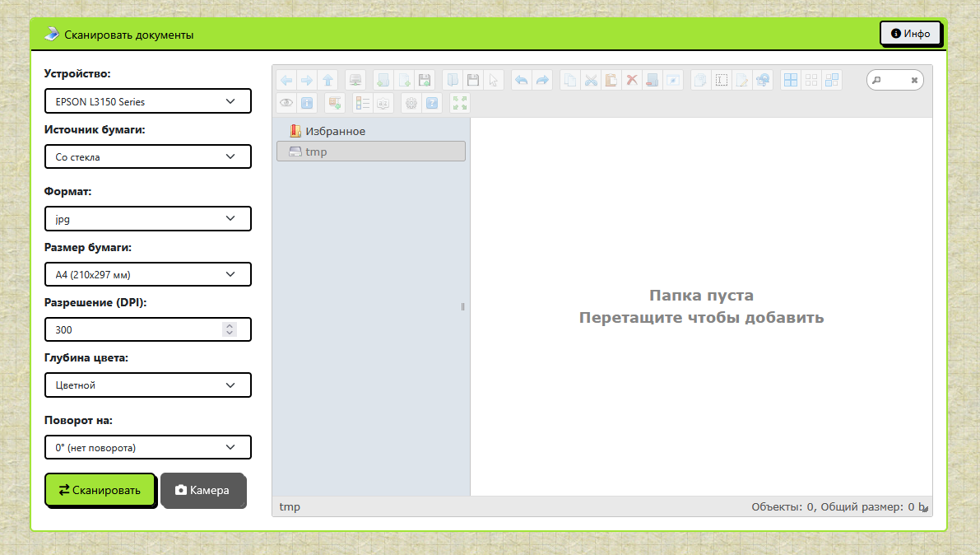Select Избранное in the folder tree
The image size is (980, 555).
(x=335, y=131)
